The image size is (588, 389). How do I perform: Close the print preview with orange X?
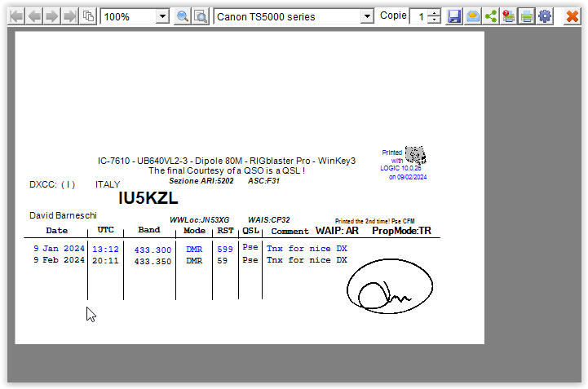[573, 16]
